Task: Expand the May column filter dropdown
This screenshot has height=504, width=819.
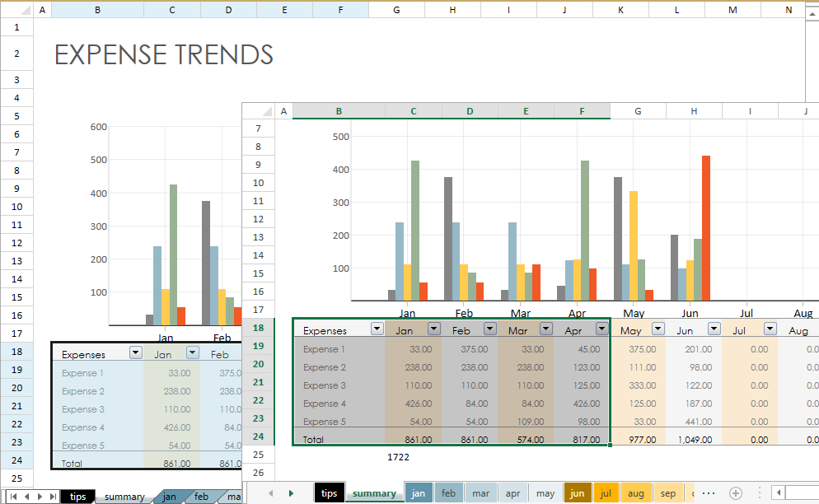Action: click(658, 329)
